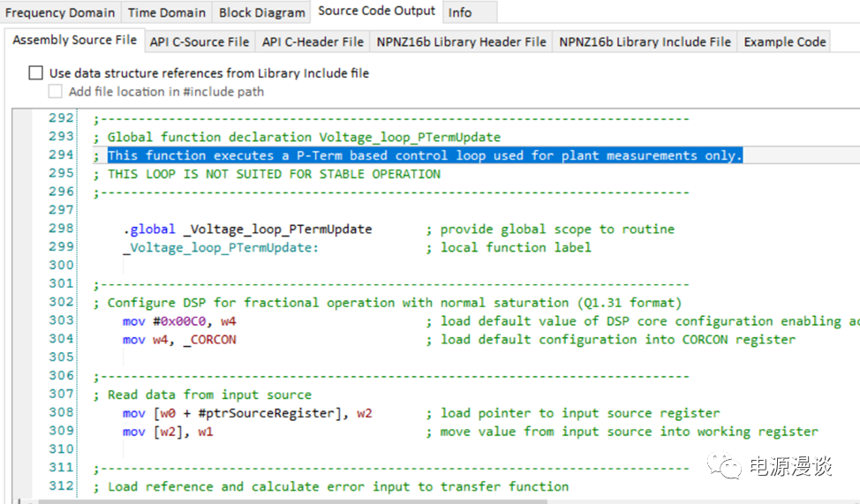
Task: Select the Block Diagram tab
Action: [x=262, y=12]
